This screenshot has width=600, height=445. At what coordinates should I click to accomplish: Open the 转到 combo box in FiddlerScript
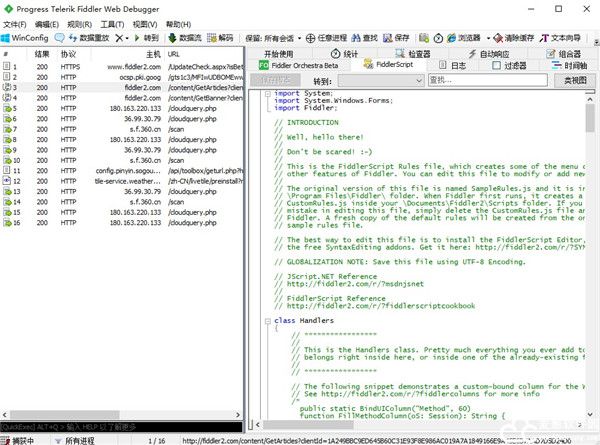(381, 80)
